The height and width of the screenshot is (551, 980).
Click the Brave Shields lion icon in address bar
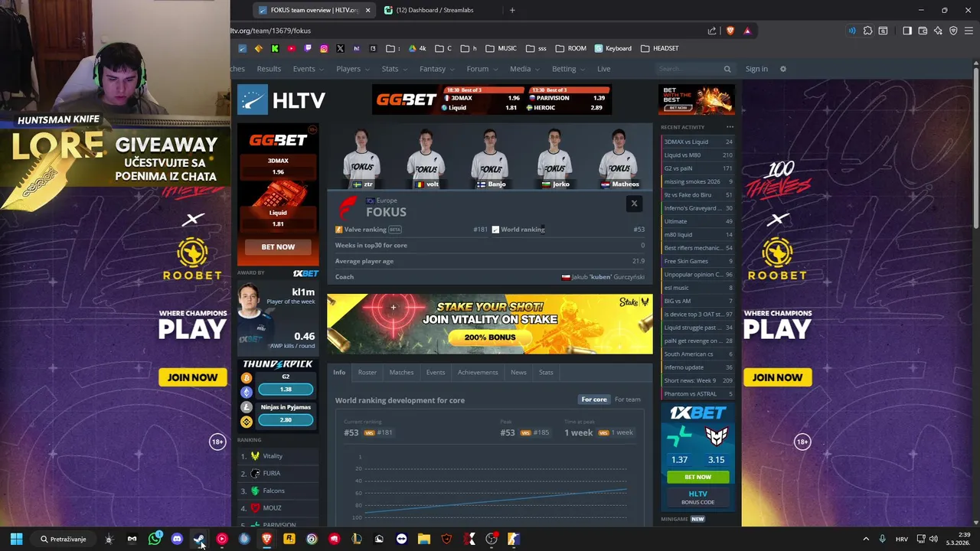coord(730,31)
